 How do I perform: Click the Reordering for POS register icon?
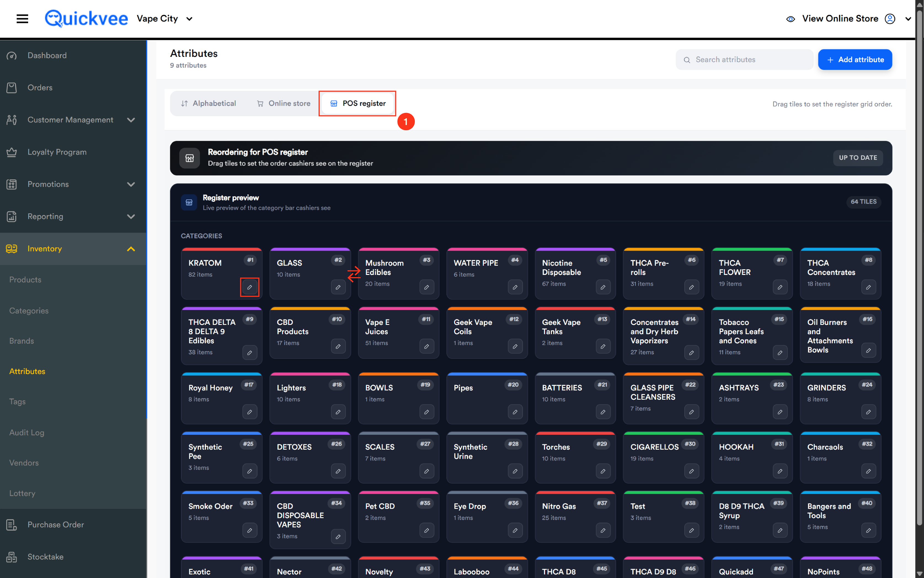189,158
